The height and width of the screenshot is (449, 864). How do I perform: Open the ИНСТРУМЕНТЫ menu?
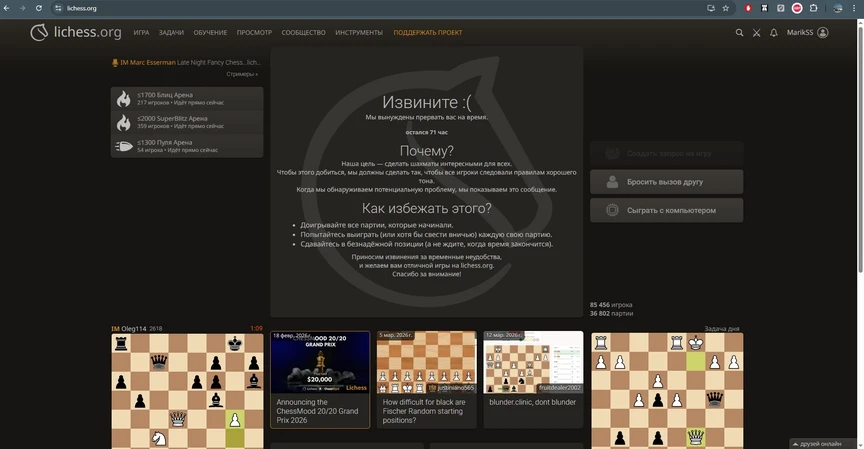[x=359, y=33]
